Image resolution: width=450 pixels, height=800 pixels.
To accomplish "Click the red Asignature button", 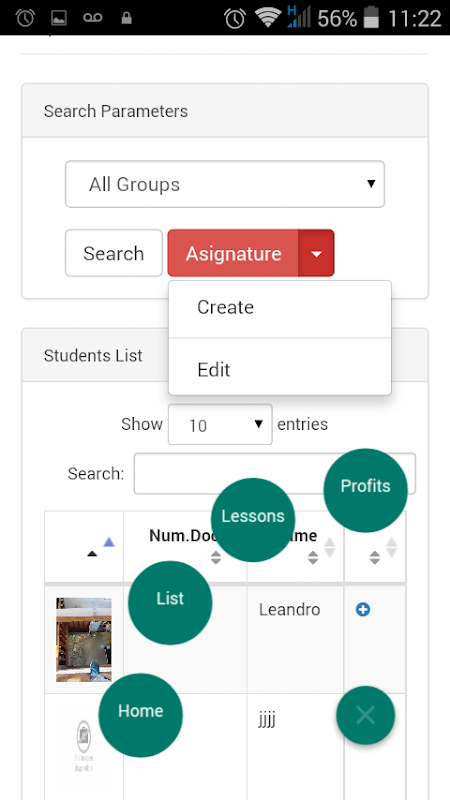I will (x=233, y=253).
